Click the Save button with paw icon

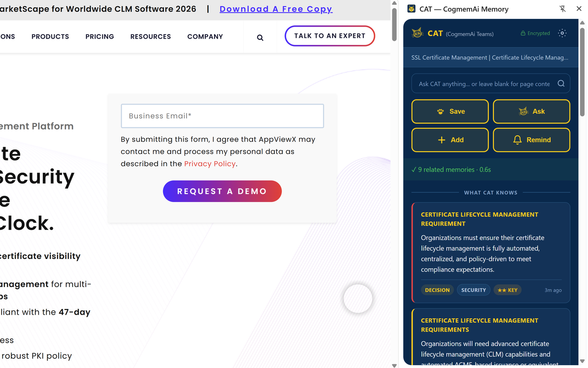click(x=450, y=111)
